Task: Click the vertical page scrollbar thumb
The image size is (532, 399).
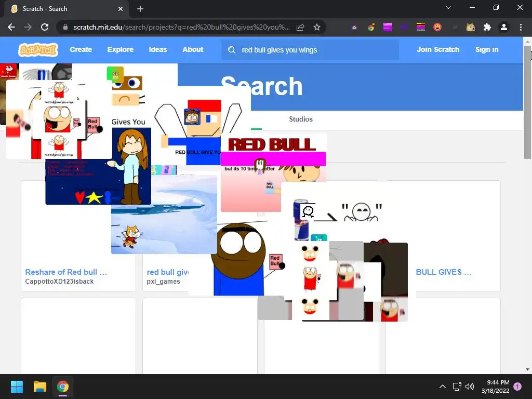Action: (527, 102)
